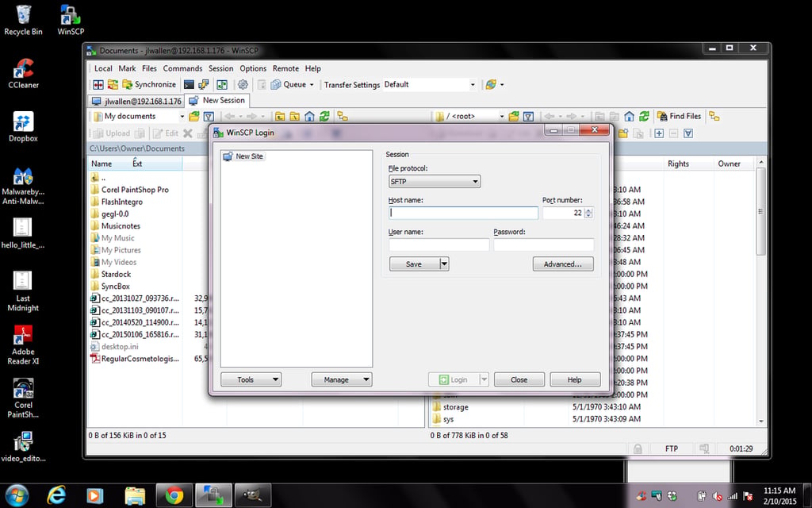812x508 pixels.
Task: Click the Save button in login dialog
Action: (414, 264)
